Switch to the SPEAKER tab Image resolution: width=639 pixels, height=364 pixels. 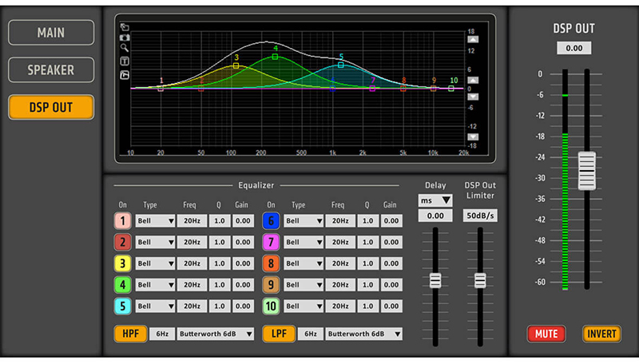coord(51,70)
